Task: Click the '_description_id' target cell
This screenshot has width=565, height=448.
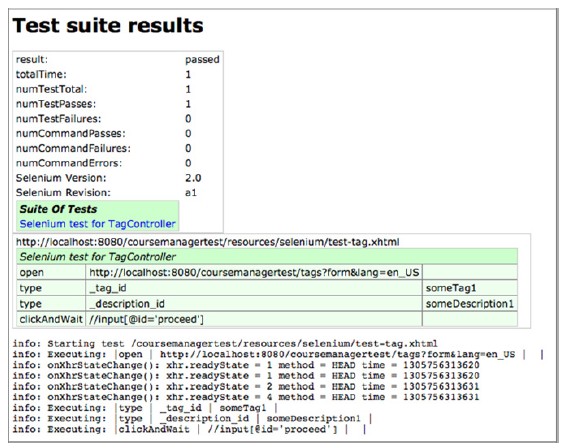Action: (x=254, y=304)
